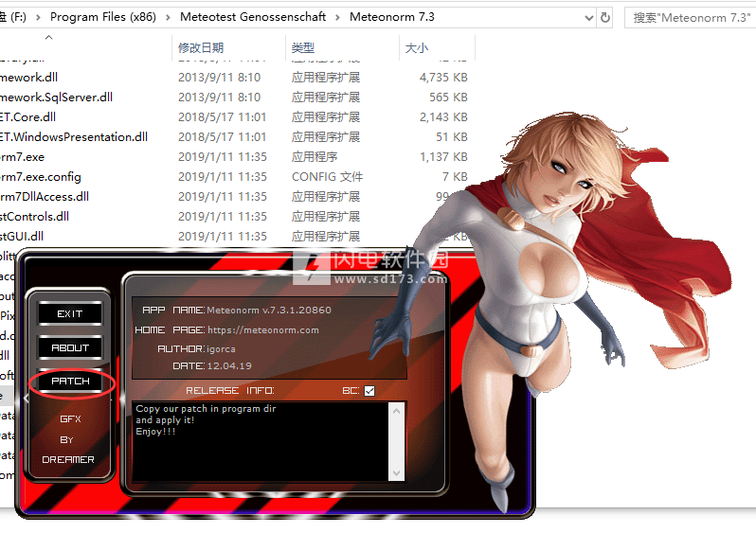The image size is (756, 533).
Task: Select date 12.04.19 text
Action: click(x=229, y=366)
